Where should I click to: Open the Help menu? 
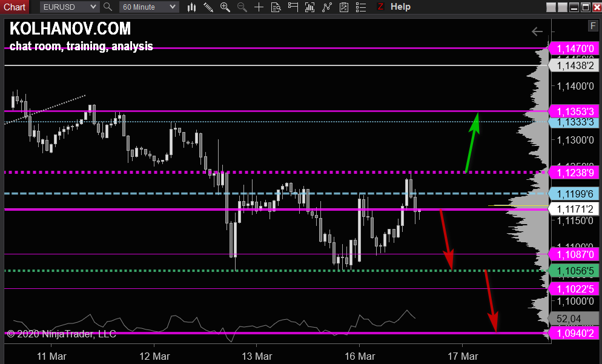pyautogui.click(x=400, y=7)
